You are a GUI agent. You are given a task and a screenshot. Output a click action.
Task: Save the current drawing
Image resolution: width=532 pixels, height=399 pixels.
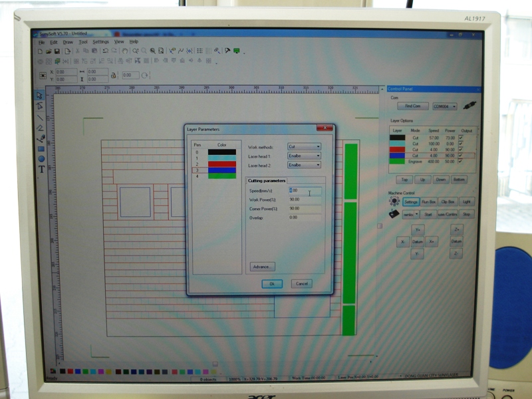coord(59,50)
